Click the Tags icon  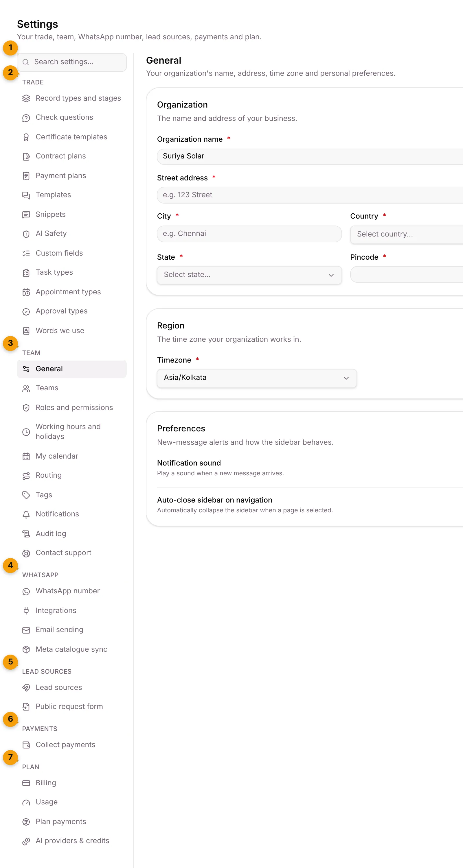26,495
